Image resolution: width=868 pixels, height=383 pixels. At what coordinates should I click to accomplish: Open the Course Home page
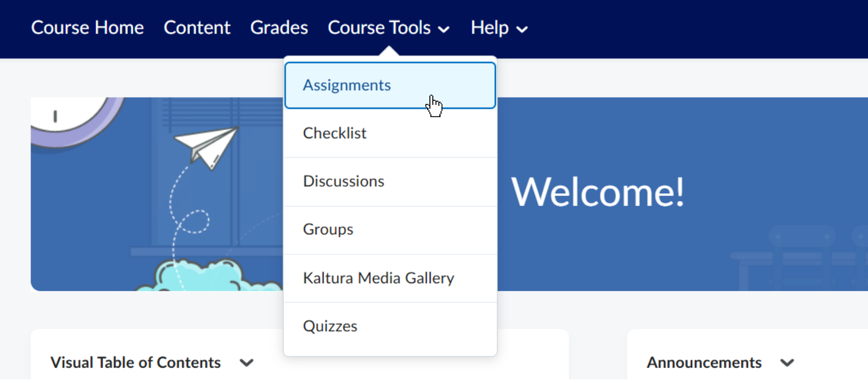coord(87,28)
